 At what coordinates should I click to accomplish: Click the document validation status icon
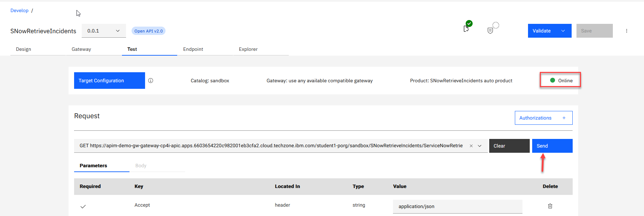coord(466,28)
